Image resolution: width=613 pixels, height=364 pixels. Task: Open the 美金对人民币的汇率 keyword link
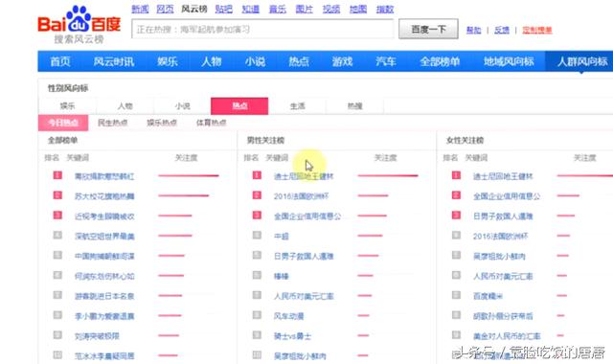(x=507, y=336)
